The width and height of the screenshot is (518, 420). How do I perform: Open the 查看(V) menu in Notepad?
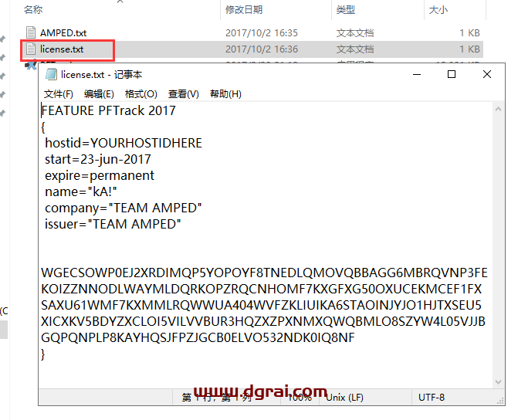pos(184,94)
